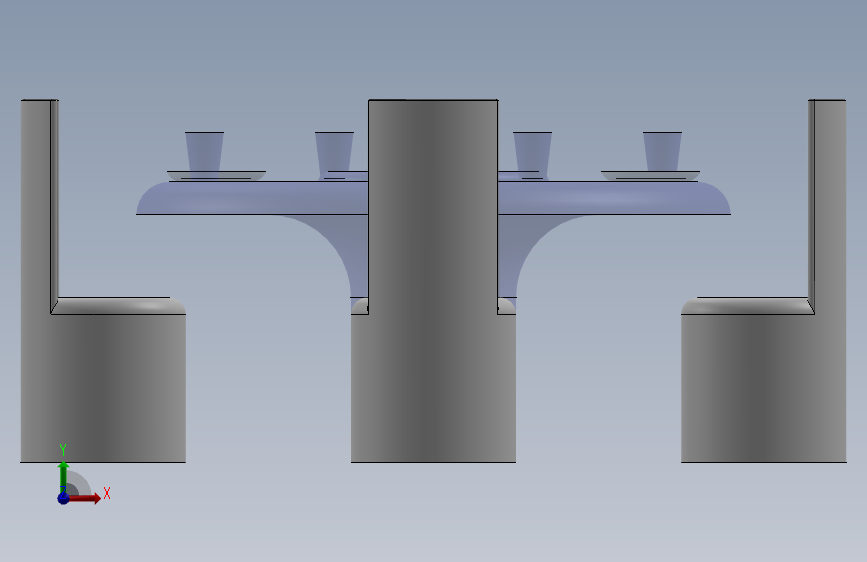Select the leftmost cup on the table
Screen dimensions: 867x562
tap(205, 152)
